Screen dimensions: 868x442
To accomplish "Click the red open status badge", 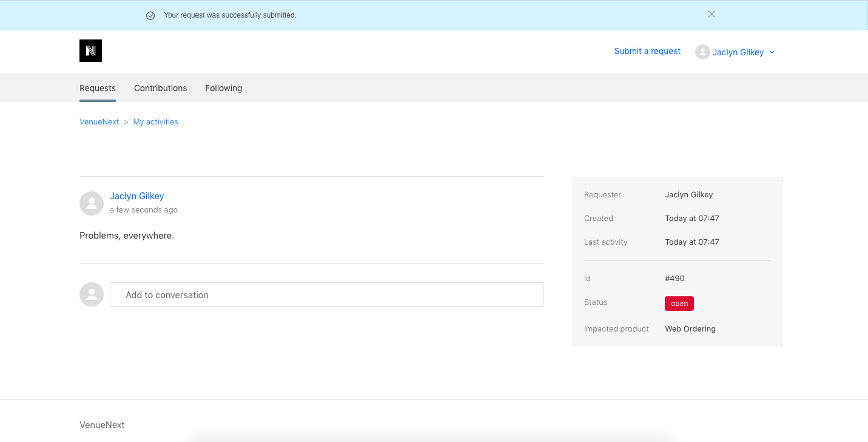I will point(679,304).
